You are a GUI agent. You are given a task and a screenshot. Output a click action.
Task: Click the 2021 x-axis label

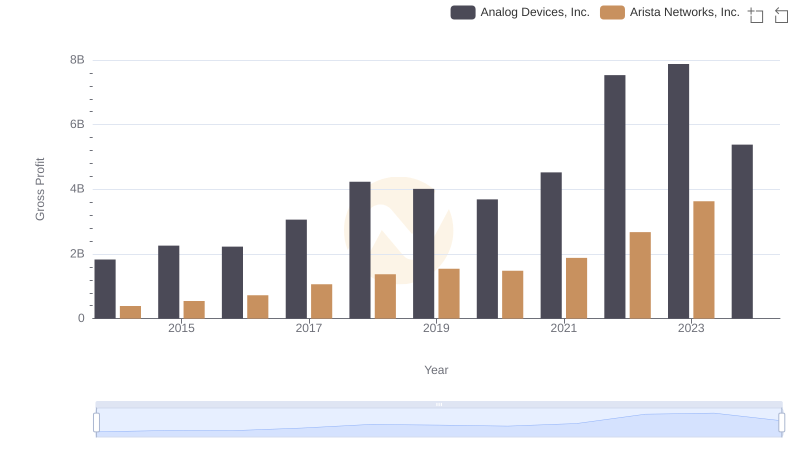pos(563,328)
